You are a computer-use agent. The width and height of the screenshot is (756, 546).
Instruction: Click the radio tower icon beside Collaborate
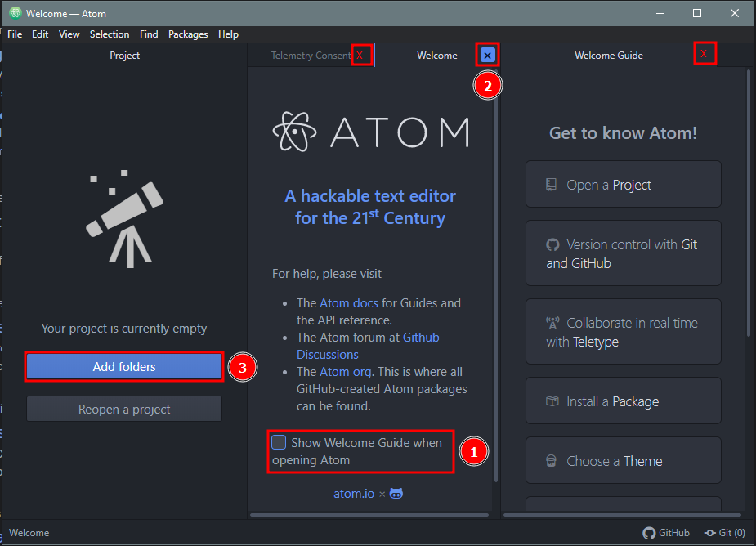(552, 323)
